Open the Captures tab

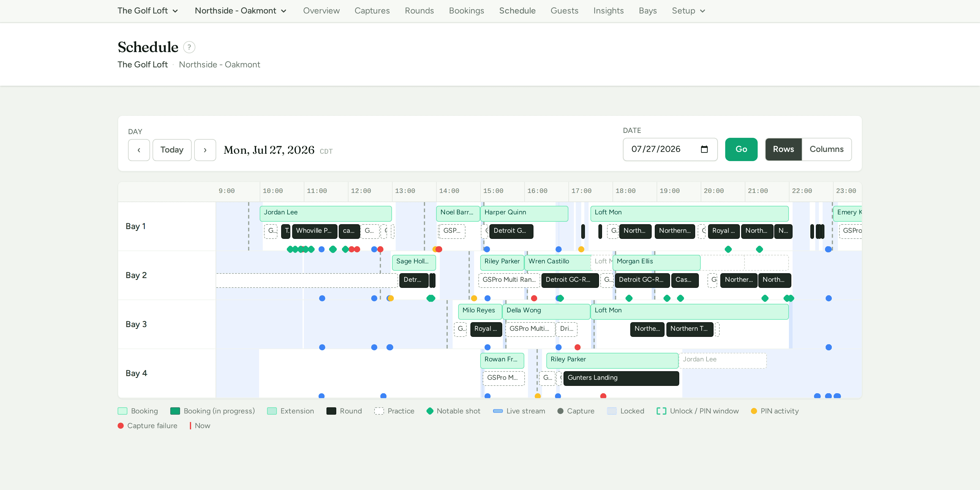372,11
